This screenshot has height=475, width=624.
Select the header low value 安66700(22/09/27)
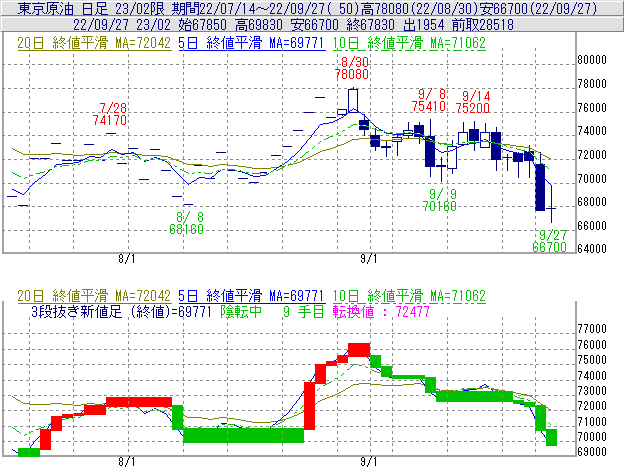coord(538,8)
